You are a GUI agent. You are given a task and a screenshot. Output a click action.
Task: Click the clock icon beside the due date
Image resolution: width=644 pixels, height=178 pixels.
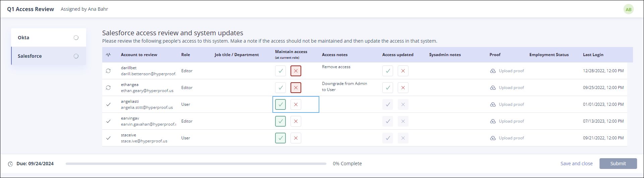coord(10,164)
